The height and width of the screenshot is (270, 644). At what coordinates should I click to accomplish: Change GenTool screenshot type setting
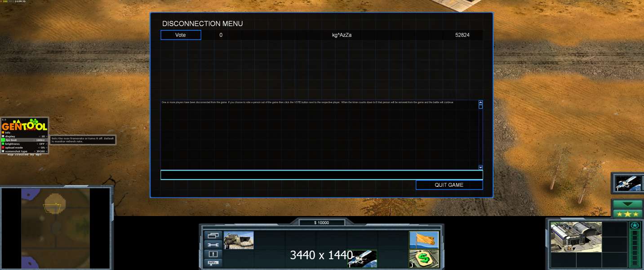pos(25,151)
